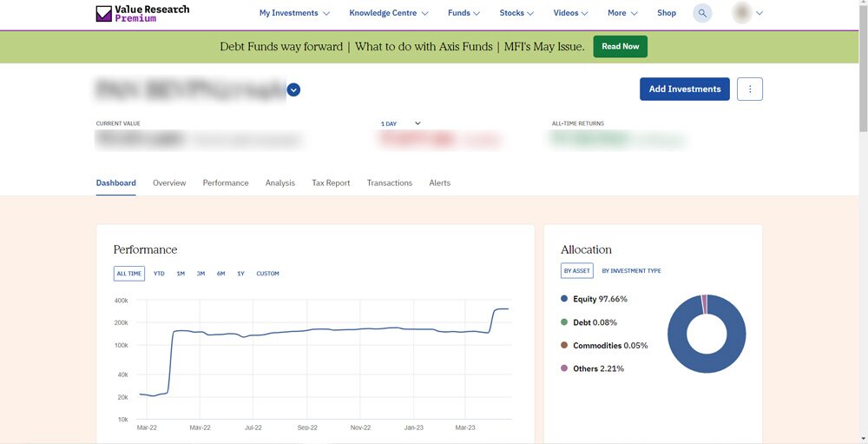Switch the chart to 1Y range
This screenshot has width=868, height=444.
pyautogui.click(x=240, y=274)
